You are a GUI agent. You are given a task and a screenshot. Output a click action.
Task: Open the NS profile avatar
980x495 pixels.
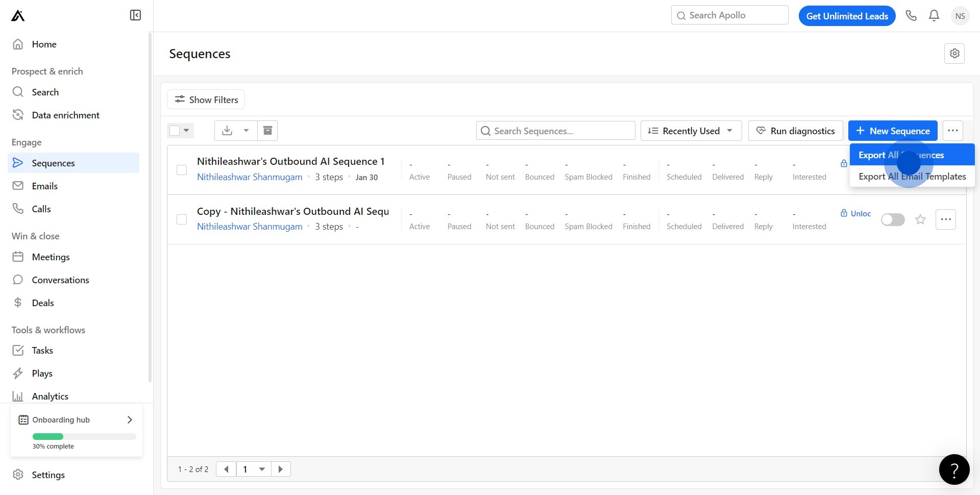point(960,16)
